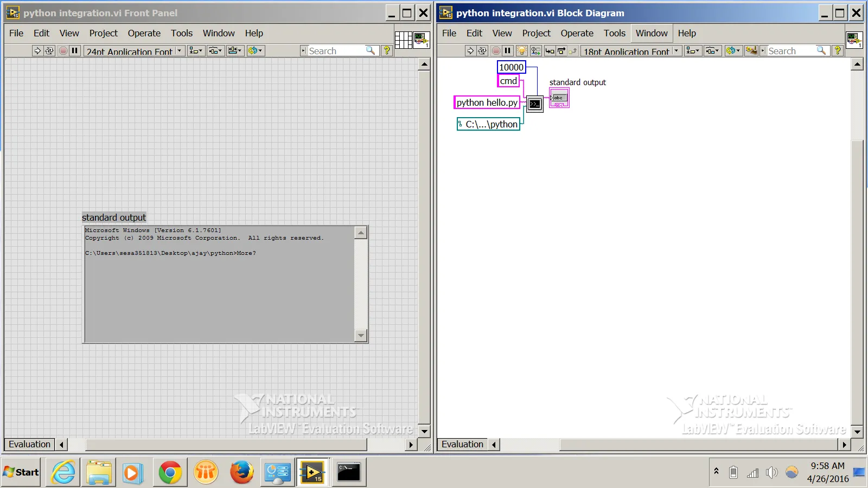Open Reorder dropdown in Front Panel toolbar

(x=255, y=50)
